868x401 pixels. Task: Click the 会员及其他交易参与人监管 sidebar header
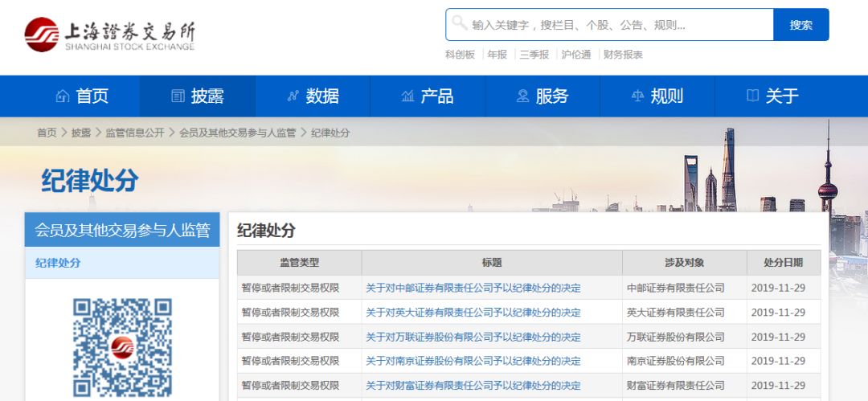point(122,230)
